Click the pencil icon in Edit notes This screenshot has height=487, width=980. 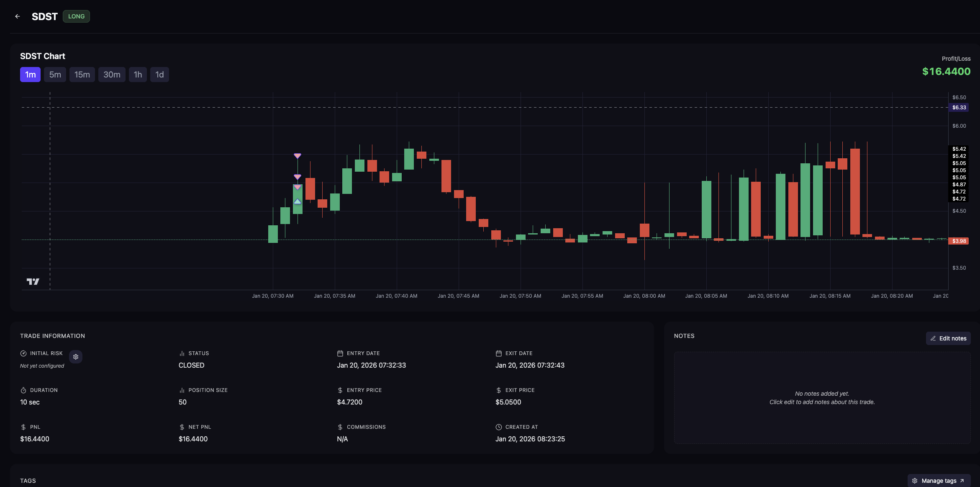(x=933, y=338)
